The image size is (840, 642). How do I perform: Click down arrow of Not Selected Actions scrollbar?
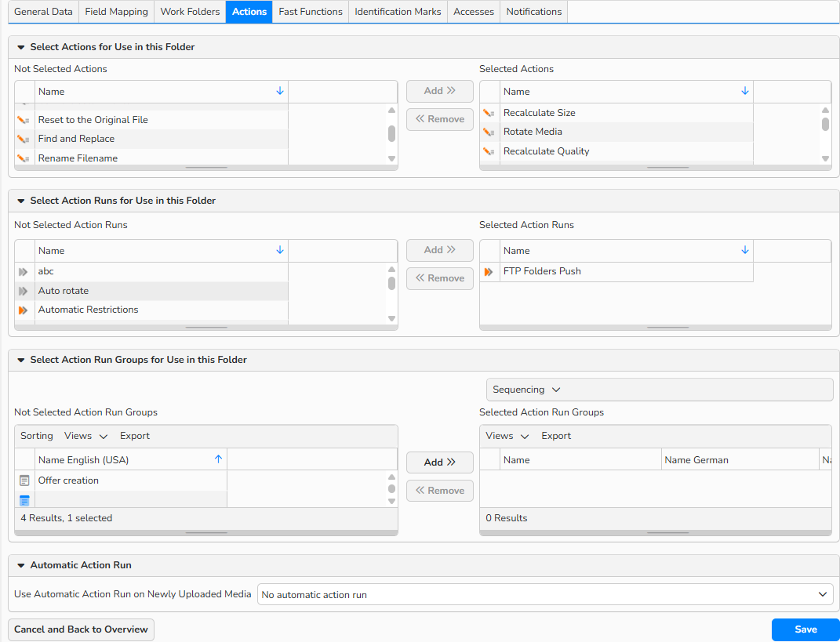click(x=391, y=158)
